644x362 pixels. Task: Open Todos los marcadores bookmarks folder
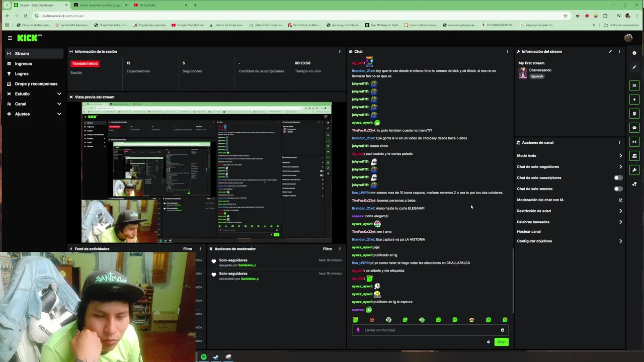621,25
